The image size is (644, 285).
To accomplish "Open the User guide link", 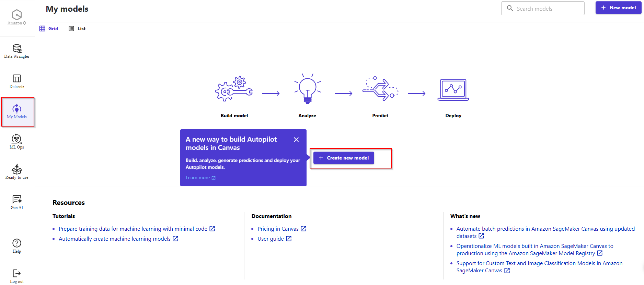I will tap(274, 239).
